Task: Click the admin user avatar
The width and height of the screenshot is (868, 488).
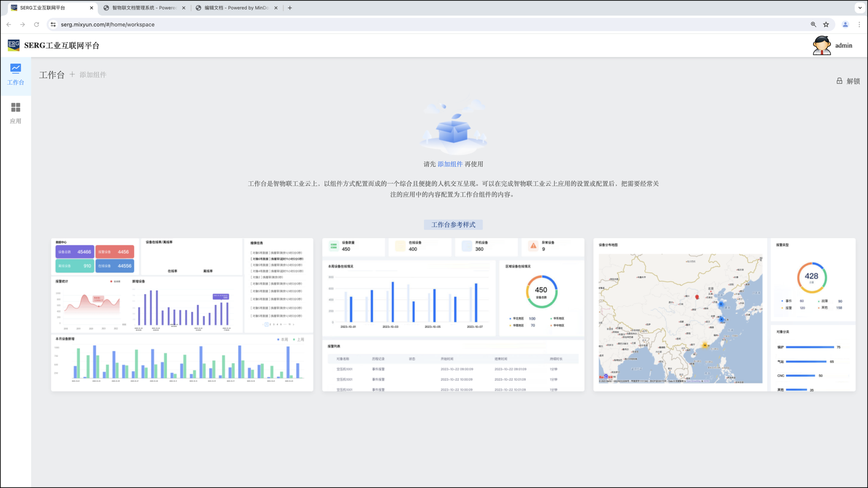Action: (821, 45)
